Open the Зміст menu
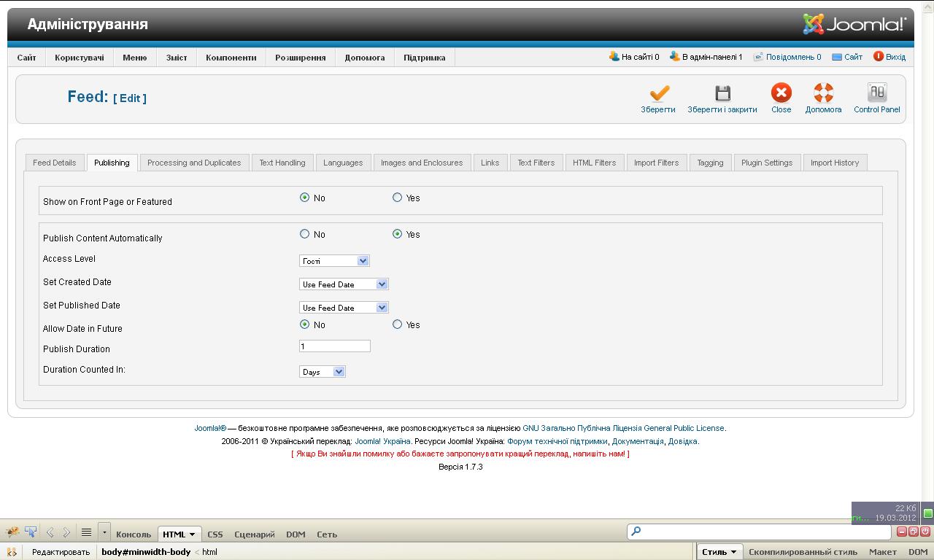This screenshot has width=934, height=560. point(177,58)
